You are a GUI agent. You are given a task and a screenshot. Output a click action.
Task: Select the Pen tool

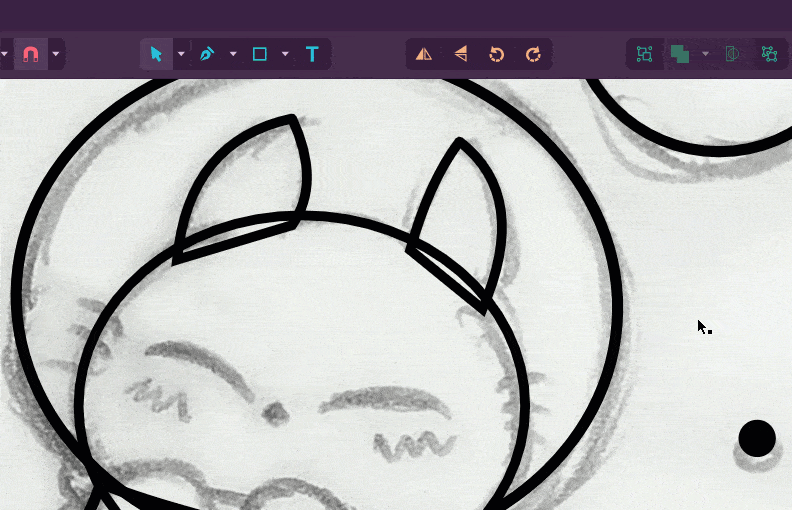coord(207,54)
